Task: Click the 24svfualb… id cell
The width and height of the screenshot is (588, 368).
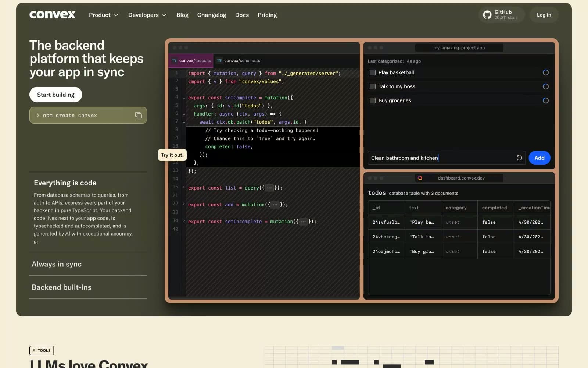Action: (386, 222)
